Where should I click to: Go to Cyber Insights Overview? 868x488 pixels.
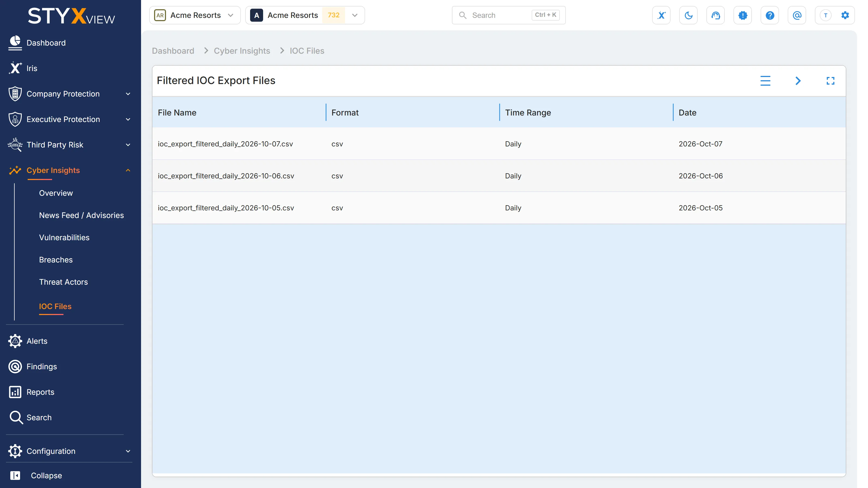(56, 193)
